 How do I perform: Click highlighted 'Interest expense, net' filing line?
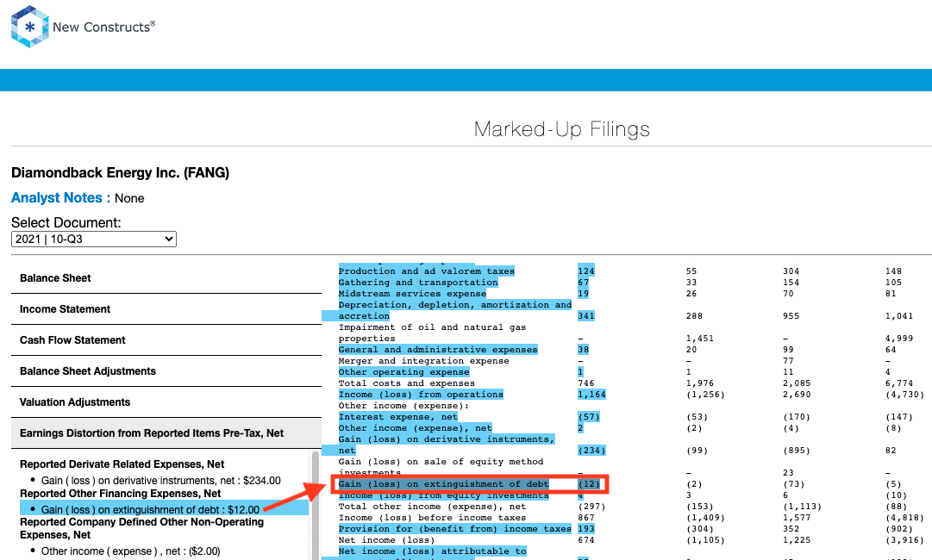[x=397, y=418]
